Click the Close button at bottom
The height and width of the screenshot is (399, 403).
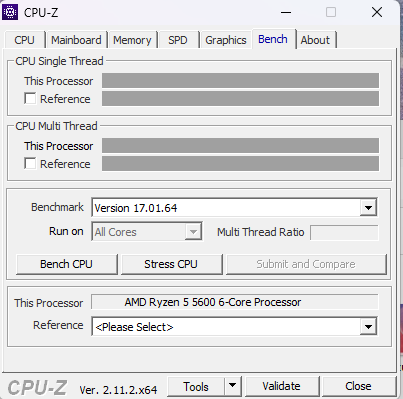(358, 386)
